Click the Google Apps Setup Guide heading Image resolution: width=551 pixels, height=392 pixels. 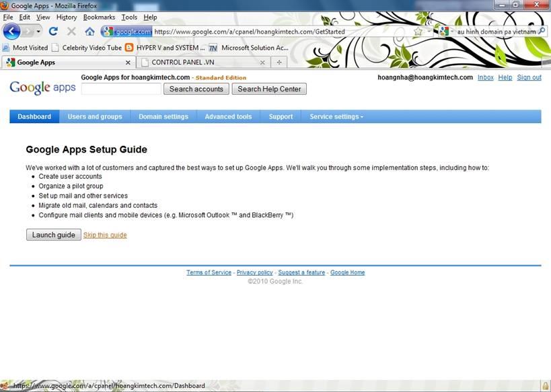click(86, 149)
